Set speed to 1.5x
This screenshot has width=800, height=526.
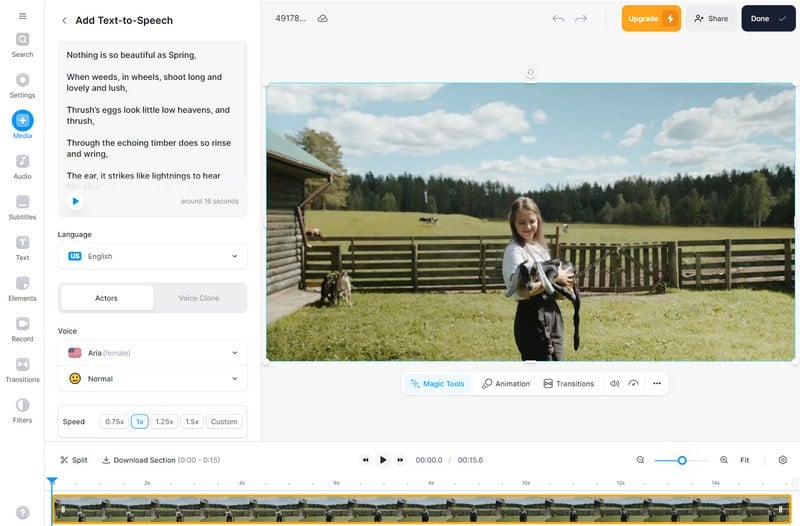(192, 421)
